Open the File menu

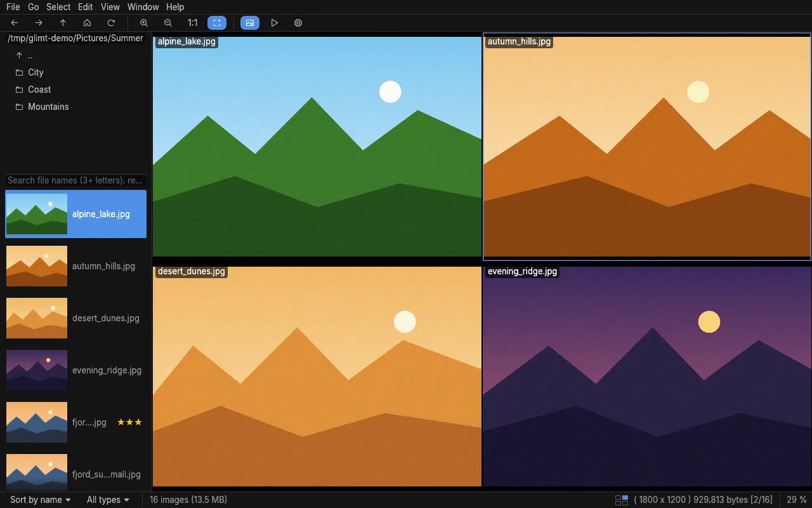[x=13, y=7]
